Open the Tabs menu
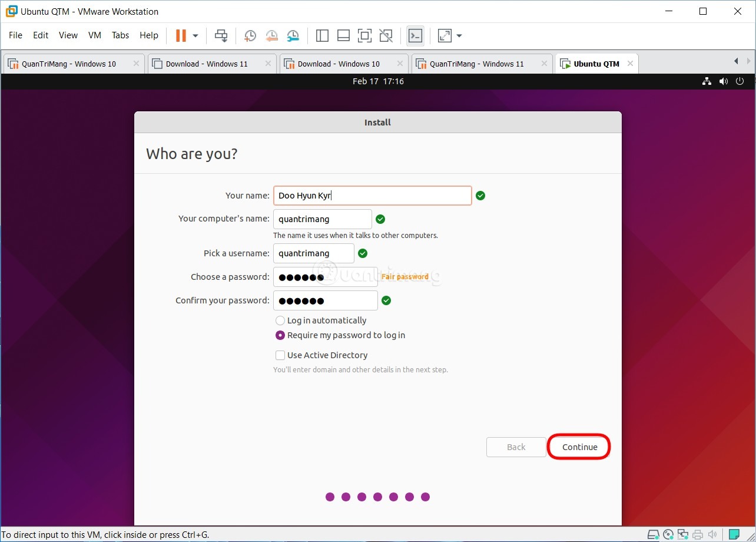This screenshot has width=756, height=542. coord(120,35)
